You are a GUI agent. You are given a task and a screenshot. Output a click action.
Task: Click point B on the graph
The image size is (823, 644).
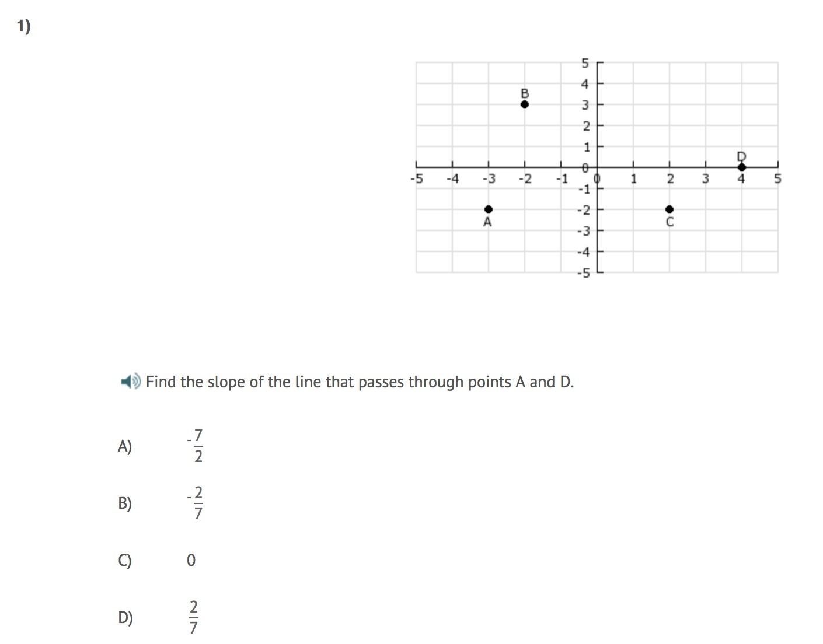(525, 104)
